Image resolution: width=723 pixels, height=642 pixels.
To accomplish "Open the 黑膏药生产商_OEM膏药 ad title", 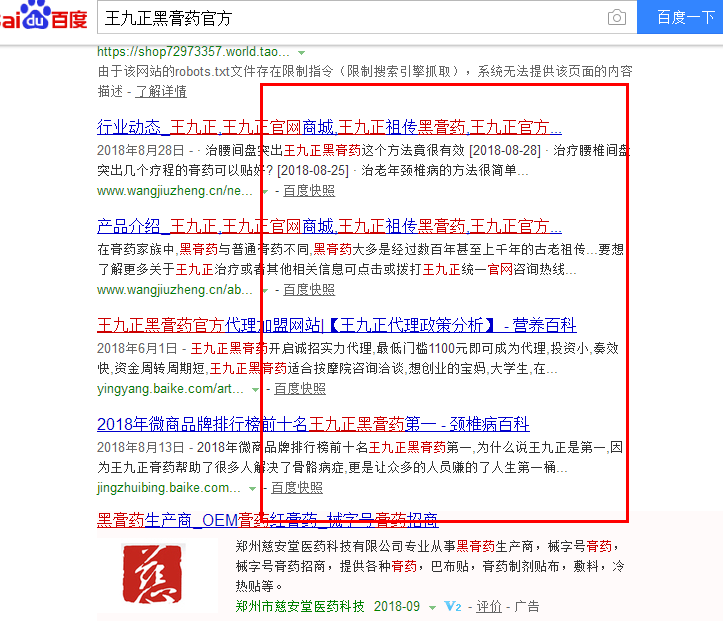I will click(267, 520).
